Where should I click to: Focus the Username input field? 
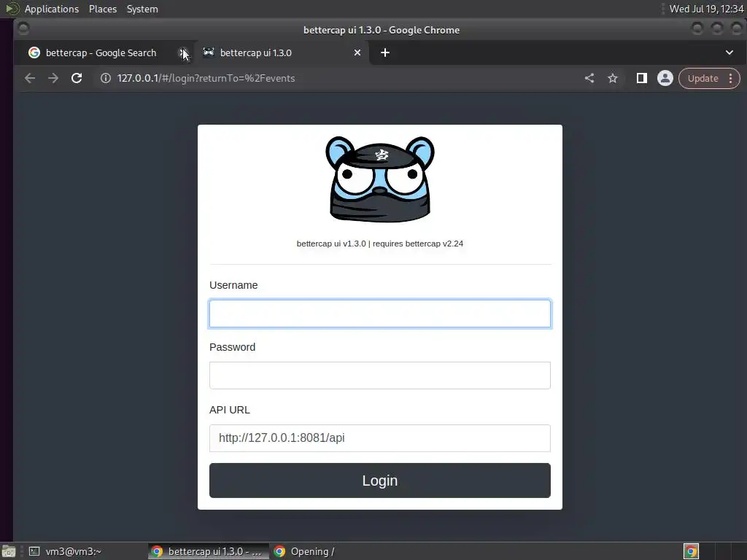pos(379,314)
